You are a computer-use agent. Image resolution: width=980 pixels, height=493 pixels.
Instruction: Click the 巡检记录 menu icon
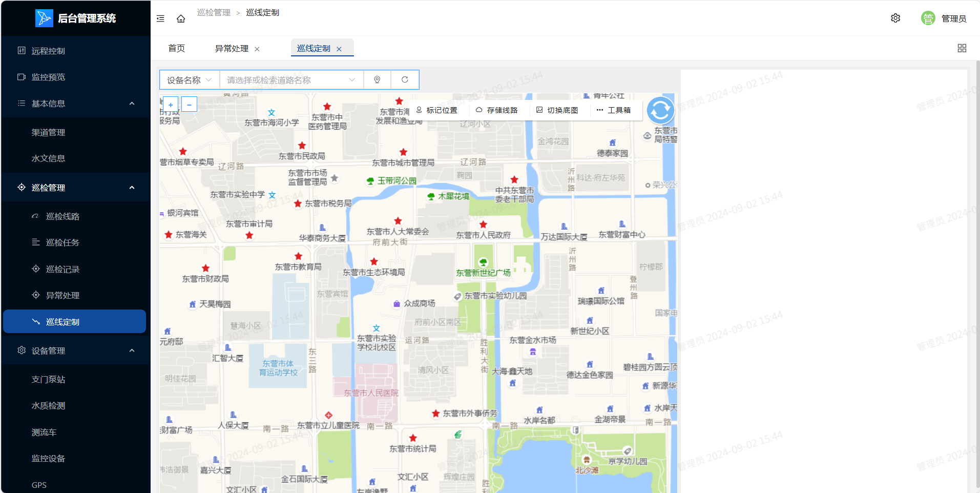(x=35, y=269)
